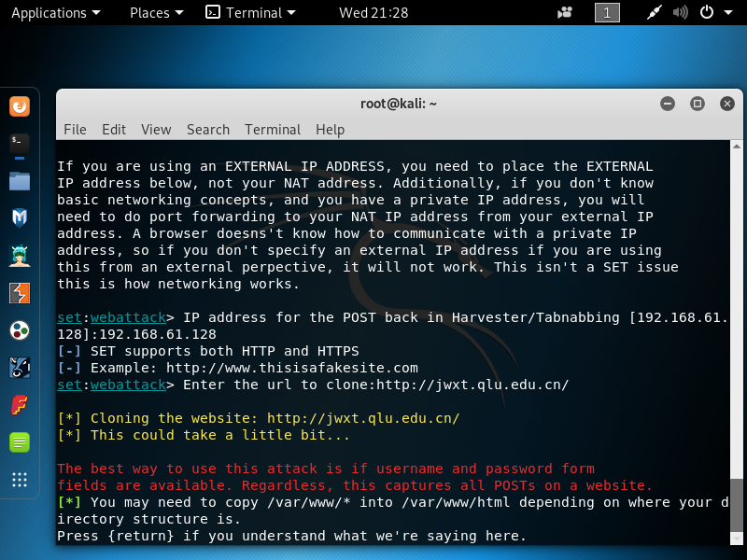Screen dimensions: 747x560
Task: Click the screen recorder tray icon
Action: click(x=565, y=12)
